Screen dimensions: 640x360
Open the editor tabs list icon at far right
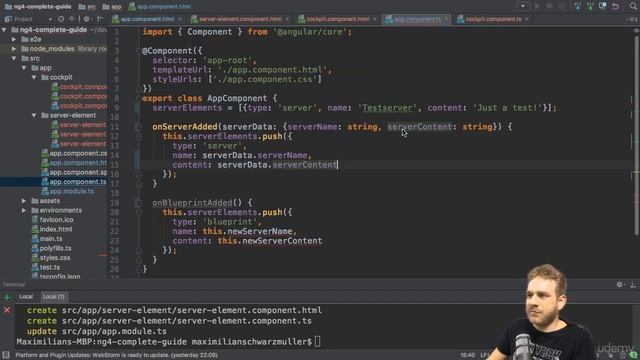pyautogui.click(x=631, y=19)
